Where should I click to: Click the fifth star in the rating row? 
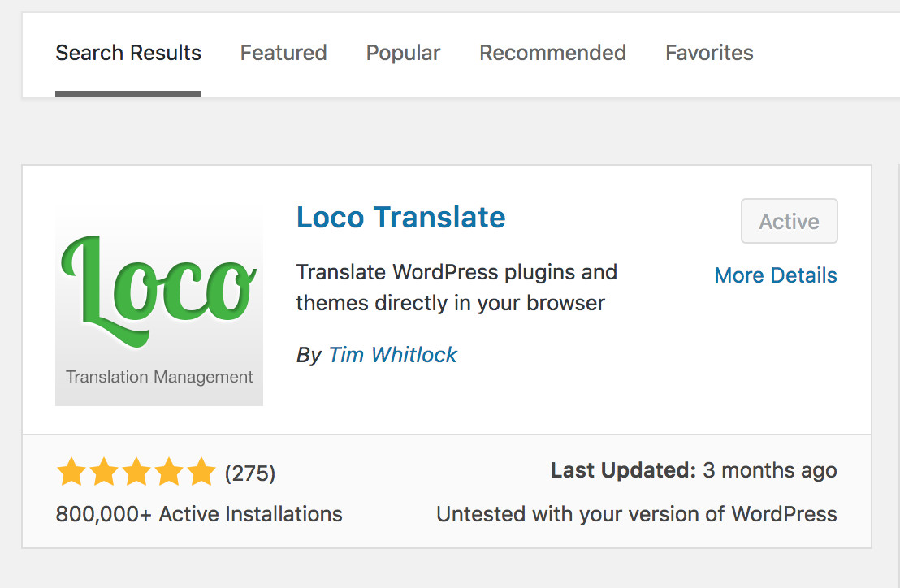click(x=201, y=471)
